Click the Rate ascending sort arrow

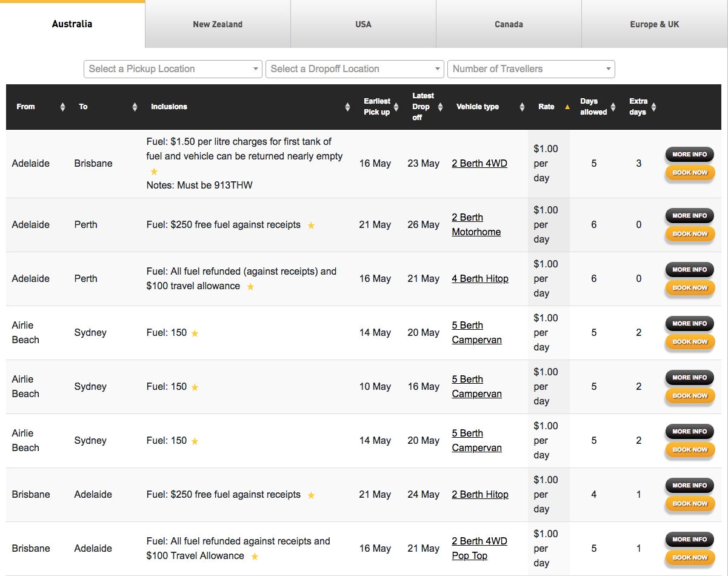[x=567, y=107]
